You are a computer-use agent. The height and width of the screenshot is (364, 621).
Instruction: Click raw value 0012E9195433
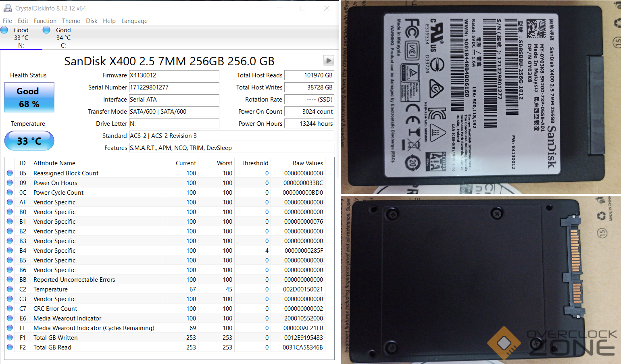click(x=303, y=338)
